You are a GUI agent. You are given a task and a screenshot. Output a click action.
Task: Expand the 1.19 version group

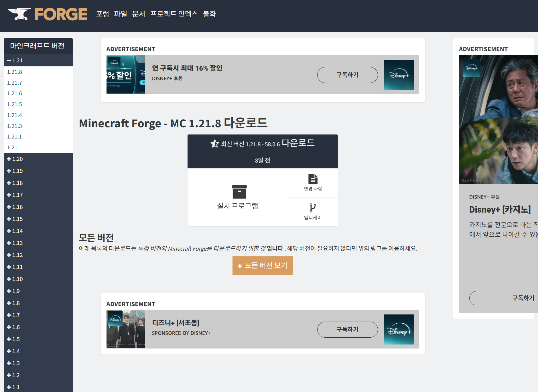tap(38, 171)
